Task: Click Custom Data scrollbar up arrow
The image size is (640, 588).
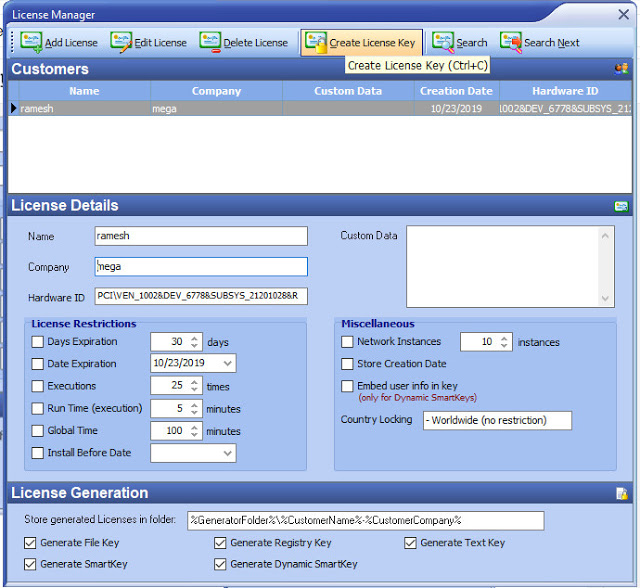Action: (605, 236)
